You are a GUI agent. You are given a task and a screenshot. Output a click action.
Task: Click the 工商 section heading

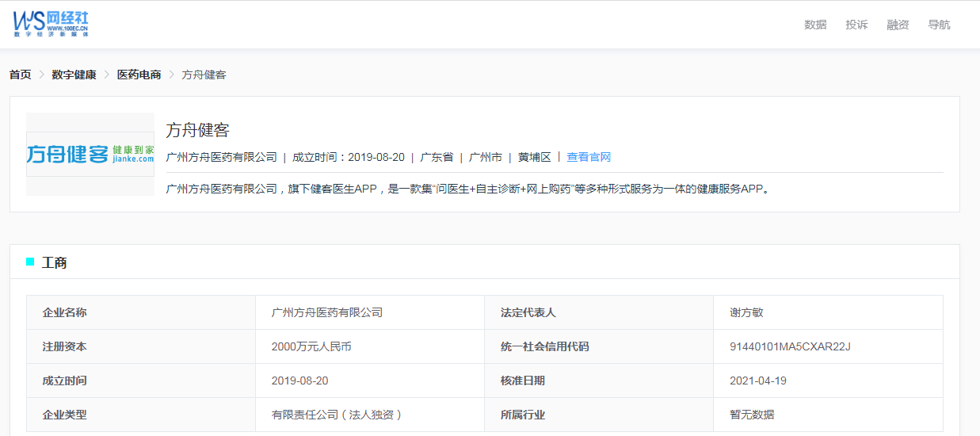click(x=54, y=262)
